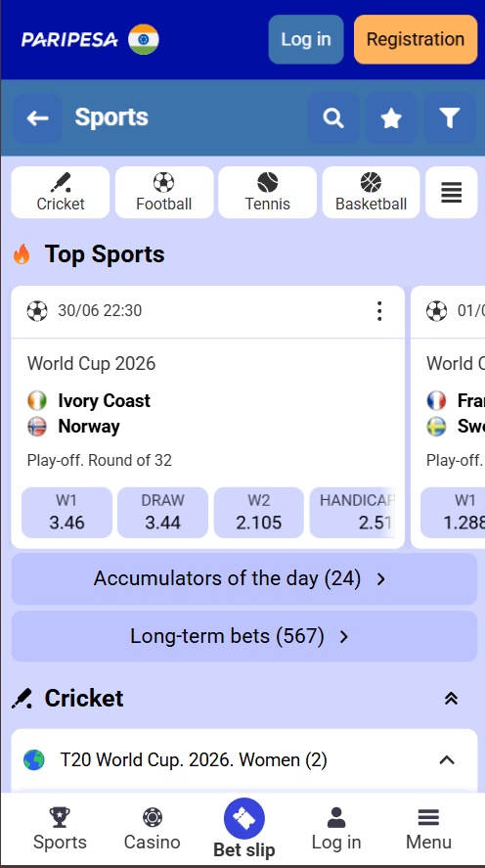This screenshot has width=485, height=868.
Task: Select the Tennis sport tab
Action: point(268,193)
